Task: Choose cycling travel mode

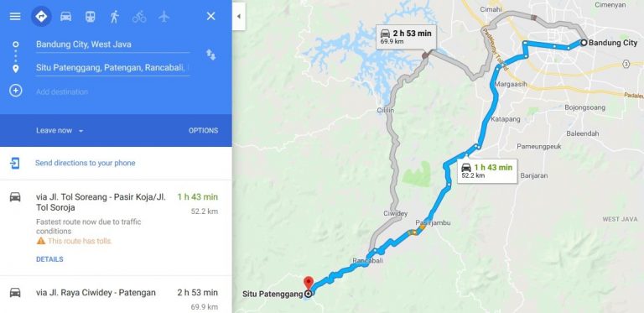Action: 139,17
